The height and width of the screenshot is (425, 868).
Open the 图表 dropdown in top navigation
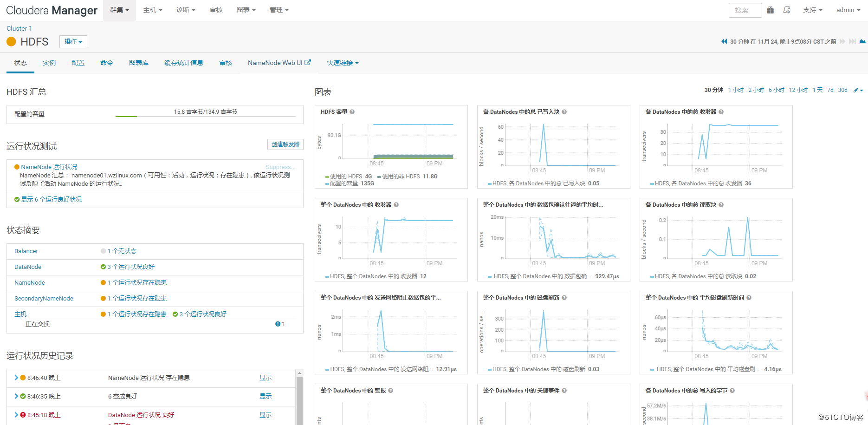point(246,10)
